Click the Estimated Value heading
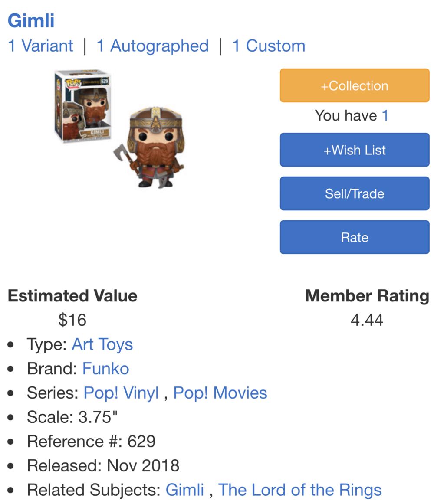This screenshot has height=504, width=434. tap(72, 296)
